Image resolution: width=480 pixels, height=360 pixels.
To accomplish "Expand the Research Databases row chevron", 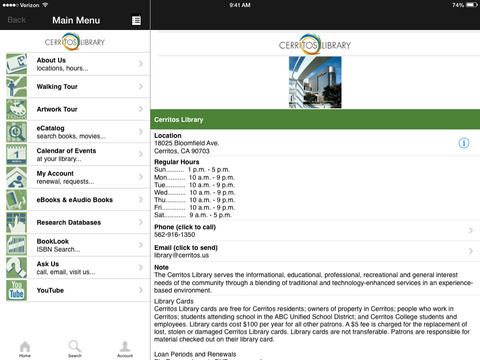I will tap(141, 222).
